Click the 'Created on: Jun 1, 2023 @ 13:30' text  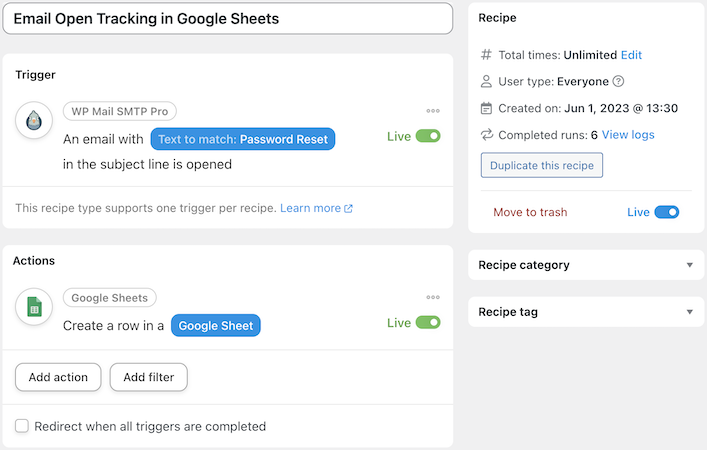coord(588,108)
